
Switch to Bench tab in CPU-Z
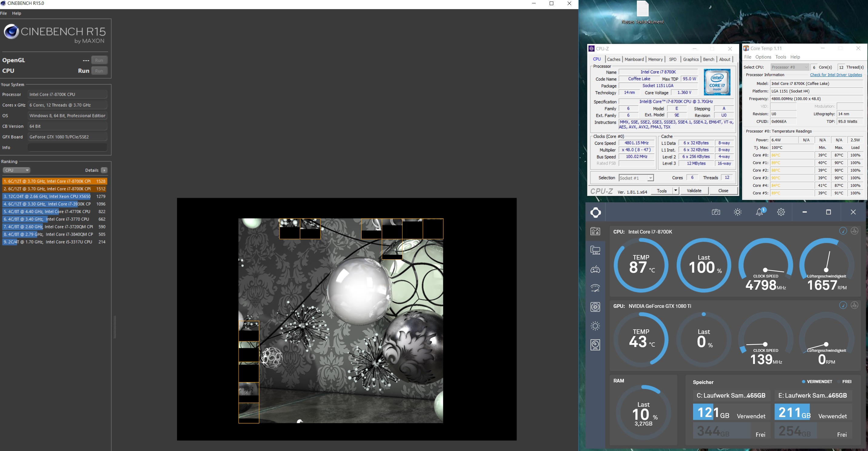click(x=709, y=59)
